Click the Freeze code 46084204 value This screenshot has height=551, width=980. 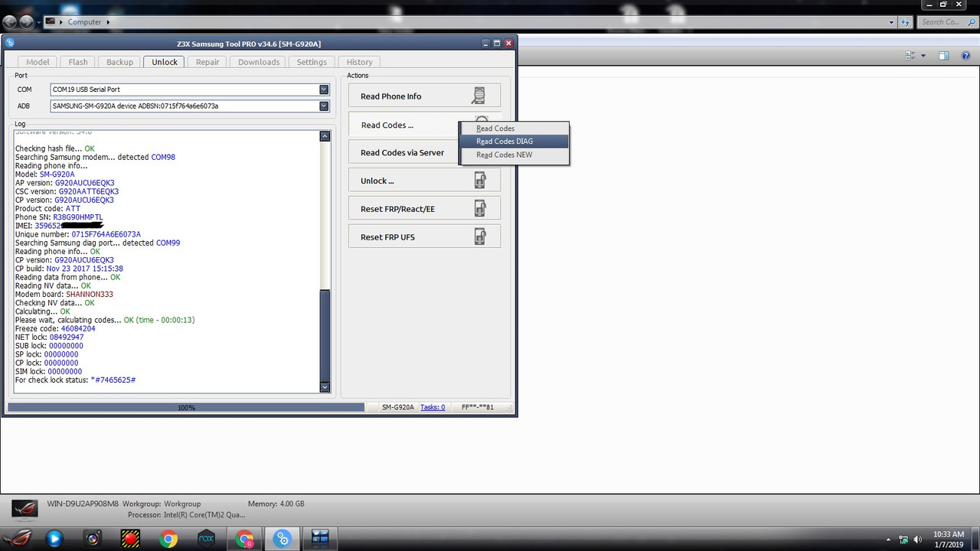(x=78, y=328)
